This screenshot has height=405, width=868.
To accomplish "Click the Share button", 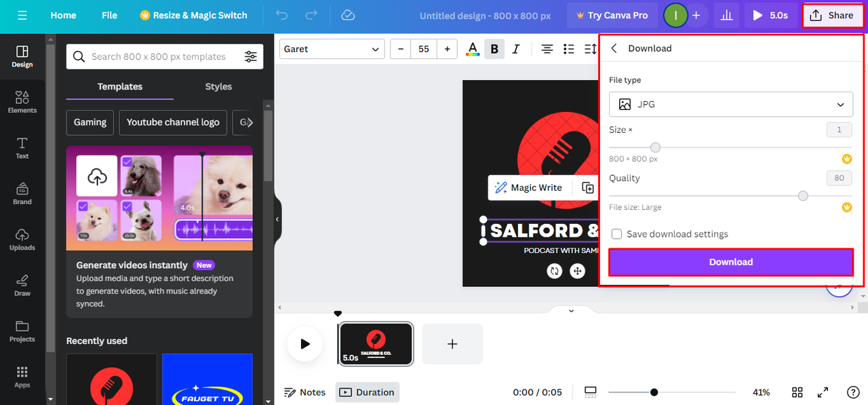I will click(x=832, y=15).
